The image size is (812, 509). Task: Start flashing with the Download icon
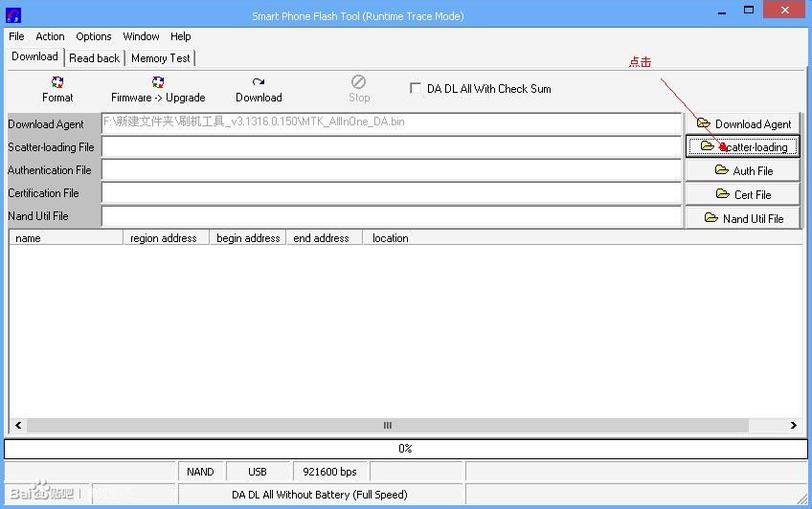[259, 83]
